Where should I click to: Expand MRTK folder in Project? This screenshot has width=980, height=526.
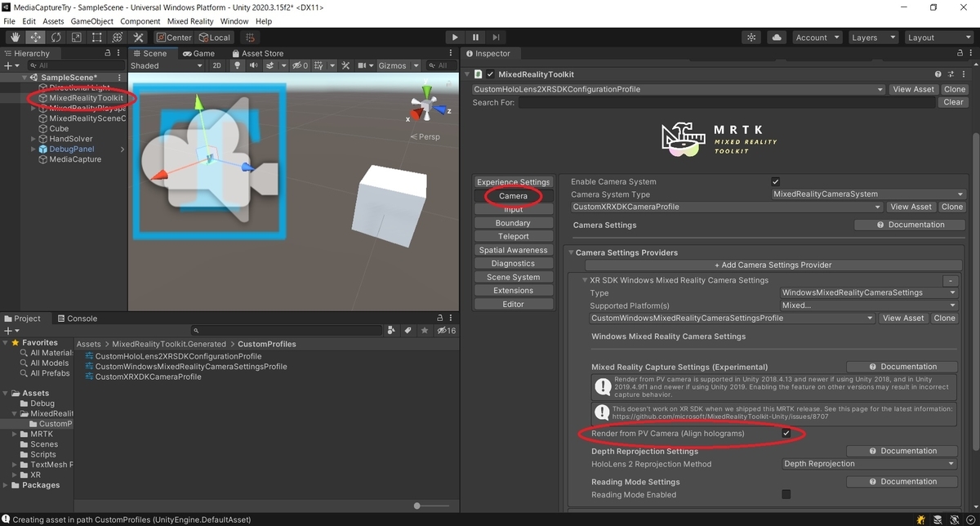pos(16,434)
